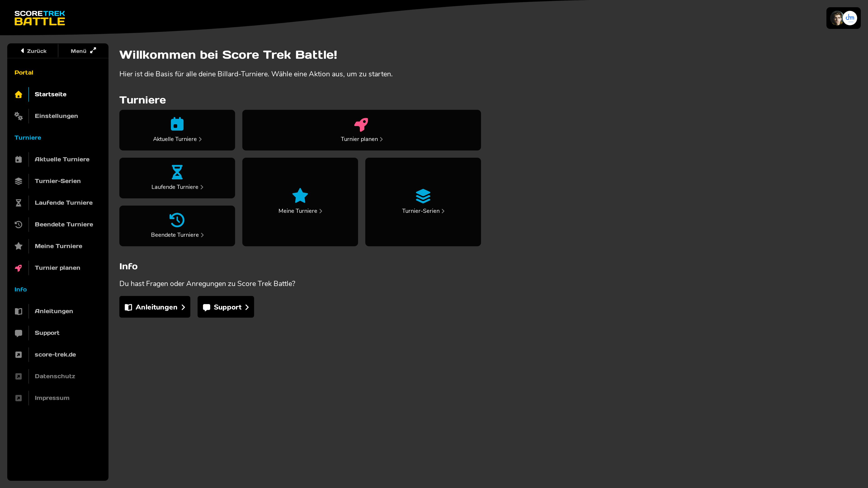Image resolution: width=868 pixels, height=488 pixels.
Task: Click the chevron next to Beendete Turniere card
Action: (x=202, y=235)
